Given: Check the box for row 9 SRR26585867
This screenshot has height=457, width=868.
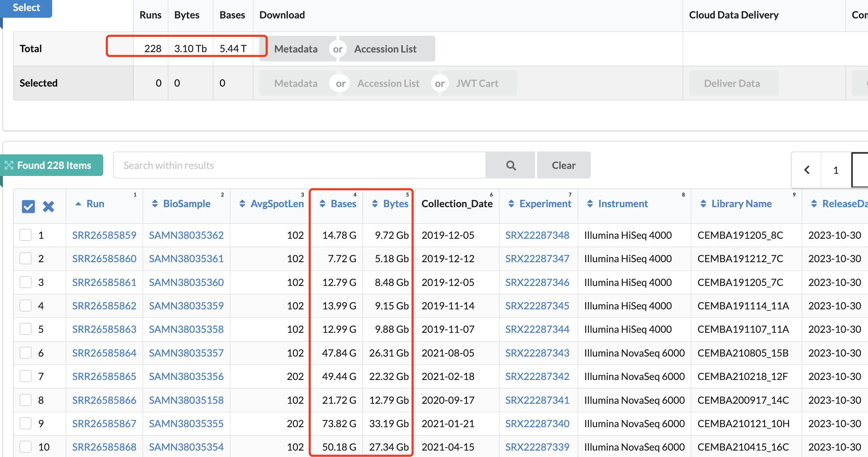Looking at the screenshot, I should tap(26, 423).
